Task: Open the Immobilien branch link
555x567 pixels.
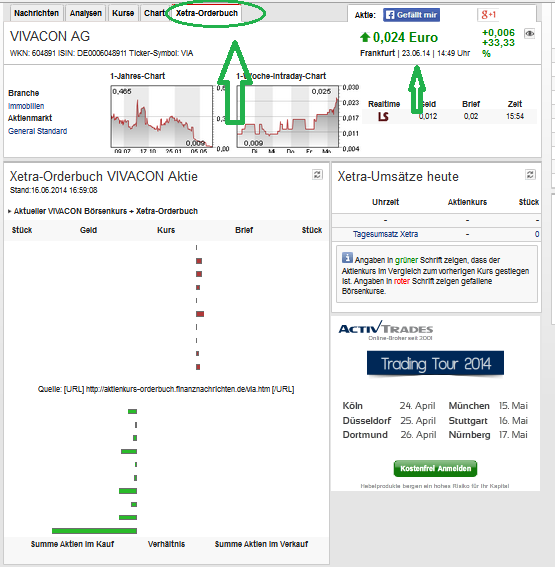Action: point(26,106)
